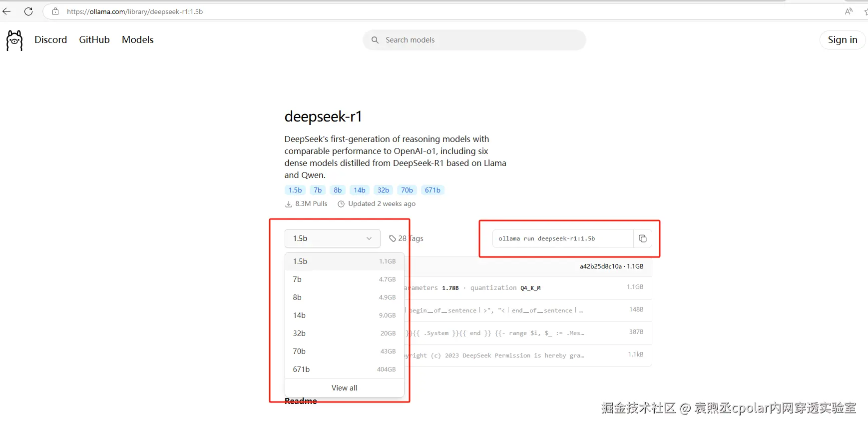Select 70b 43GB option
The height and width of the screenshot is (427, 868).
(x=344, y=351)
